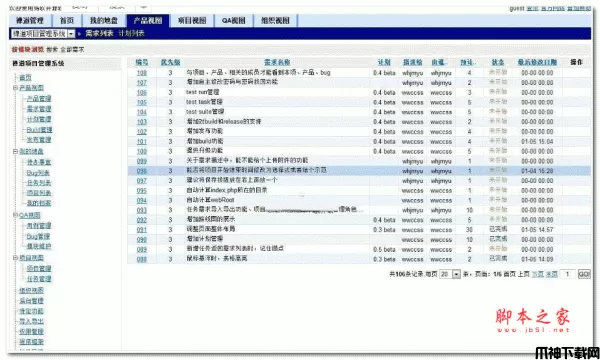Open requirement number 095
600x360 pixels.
[x=142, y=191]
